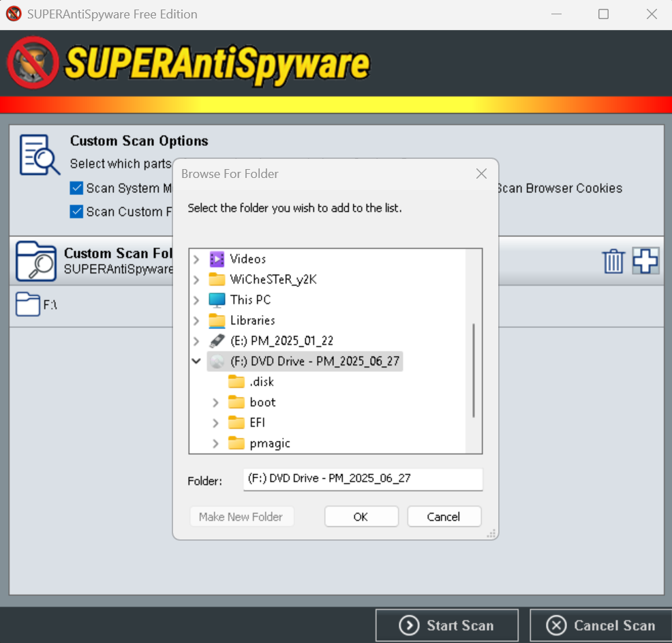Select the EFI folder label
Screen dimensions: 672x643
click(257, 423)
